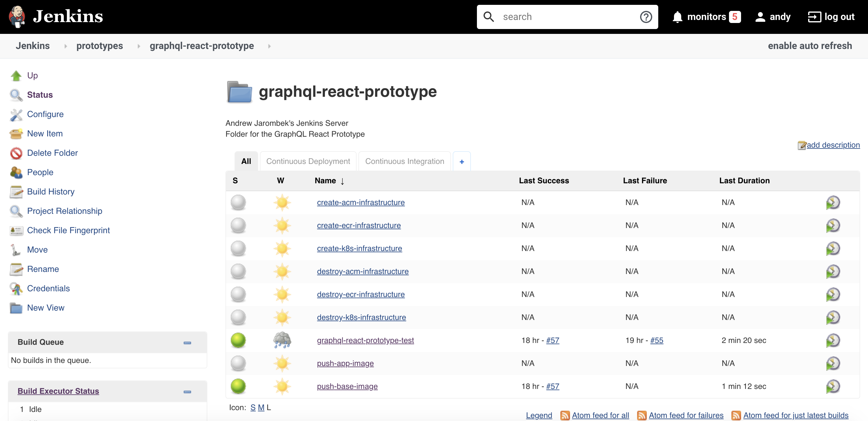Viewport: 868px width, 421px height.
Task: Schedule a build for create-ecr-infrastructure
Action: [833, 226]
